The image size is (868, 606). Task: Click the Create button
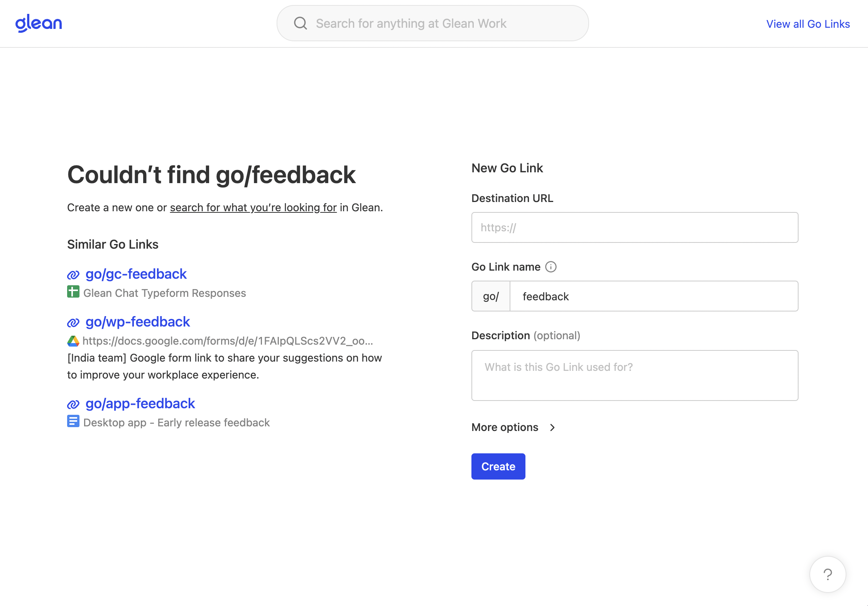(x=498, y=466)
